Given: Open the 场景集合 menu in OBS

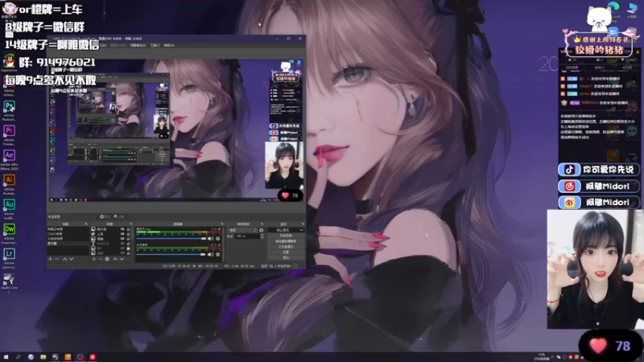Looking at the screenshot, I should point(138,45).
